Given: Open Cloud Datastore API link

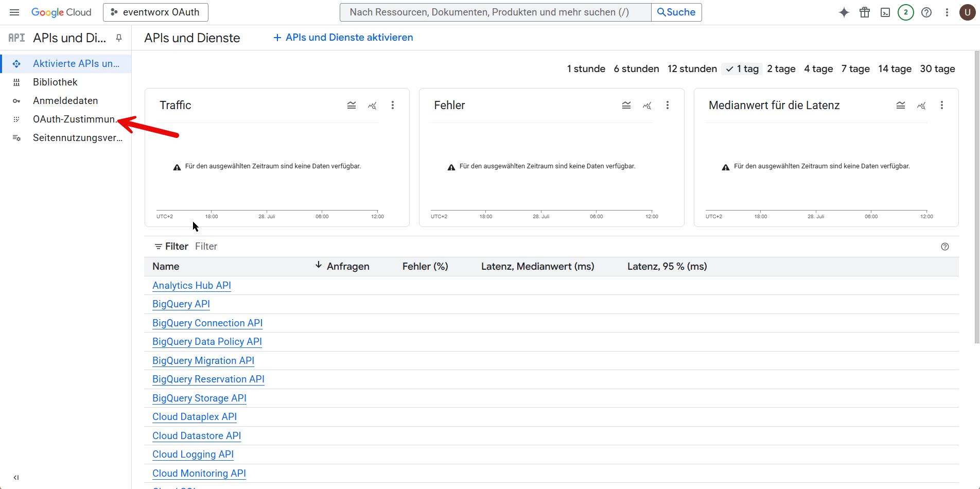Looking at the screenshot, I should [197, 436].
